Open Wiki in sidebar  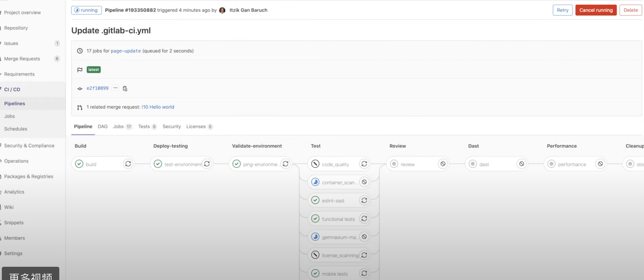[x=9, y=207]
